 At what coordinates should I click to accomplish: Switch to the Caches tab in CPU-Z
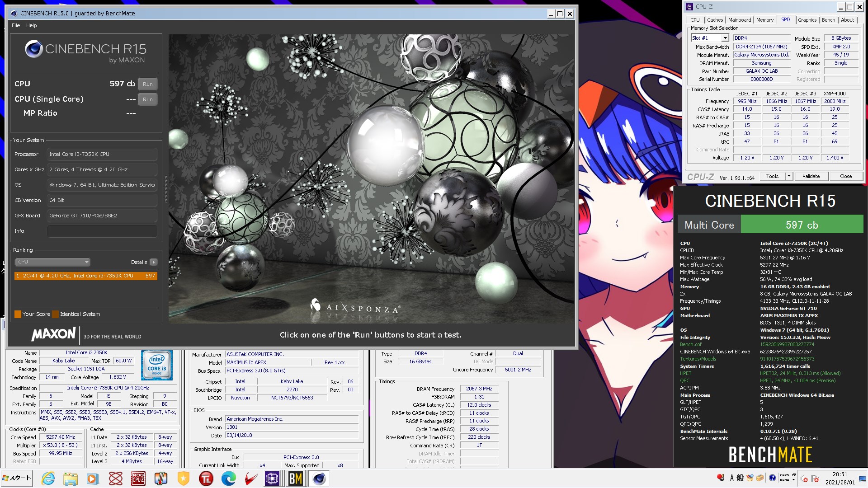tap(715, 20)
